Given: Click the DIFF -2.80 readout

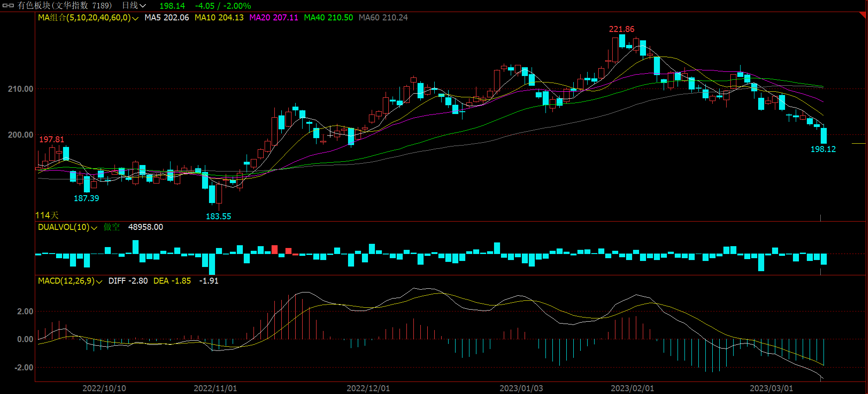Looking at the screenshot, I should coord(128,281).
